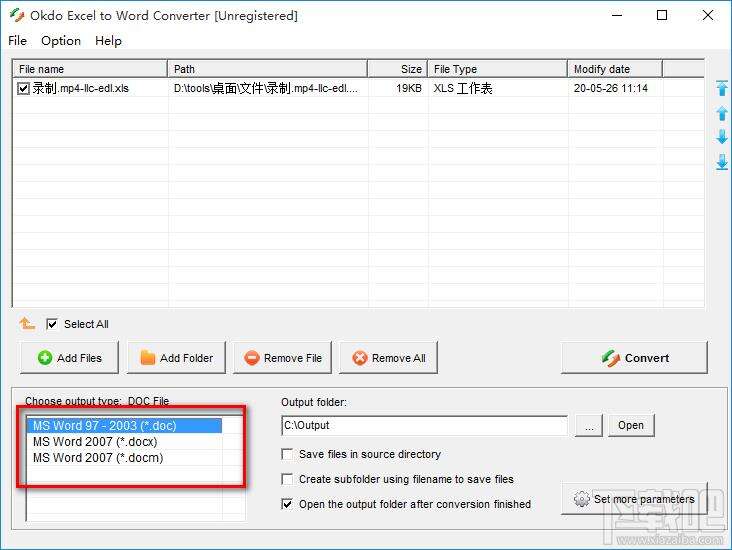Click the Remove File button

tap(282, 358)
